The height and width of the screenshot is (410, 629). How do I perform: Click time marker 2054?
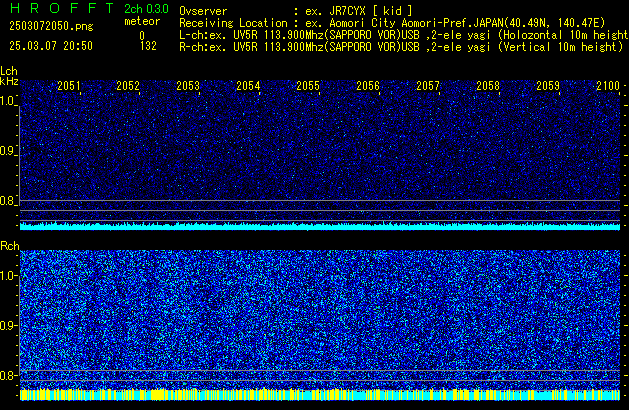pos(248,86)
